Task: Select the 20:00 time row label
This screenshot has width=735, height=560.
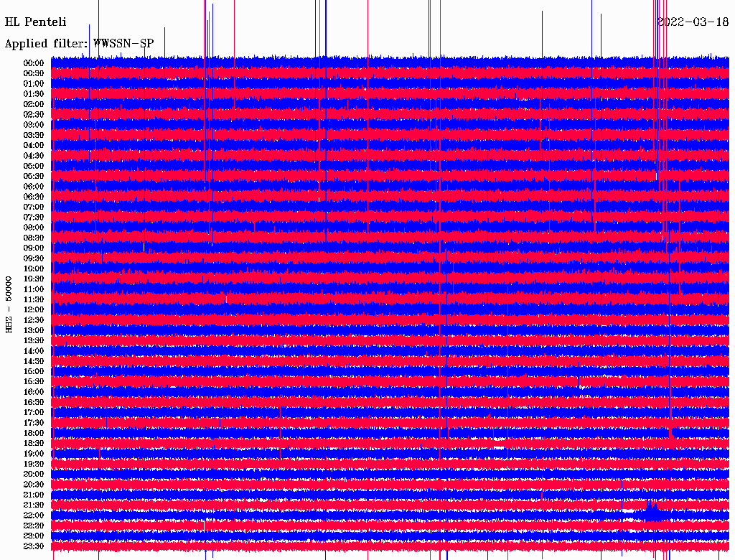Action: pyautogui.click(x=34, y=475)
